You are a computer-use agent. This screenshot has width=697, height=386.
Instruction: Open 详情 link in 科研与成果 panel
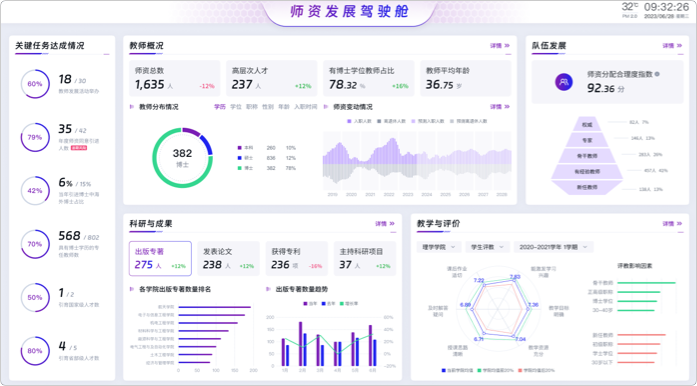385,224
